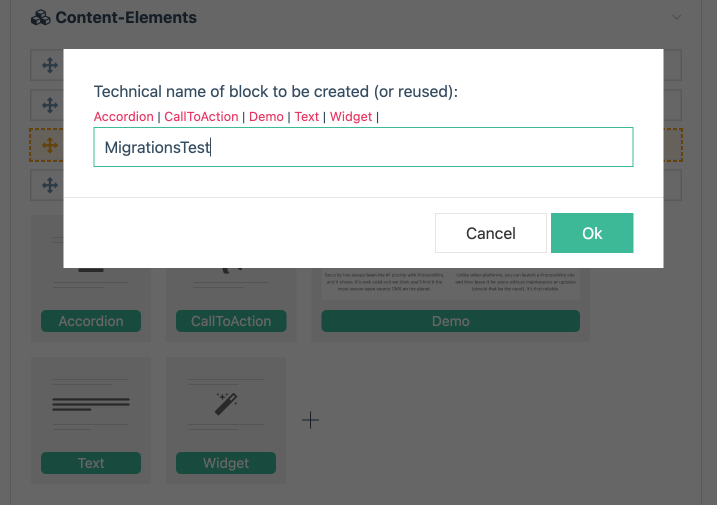
Task: Select the Widget link in the dialog
Action: pyautogui.click(x=350, y=117)
